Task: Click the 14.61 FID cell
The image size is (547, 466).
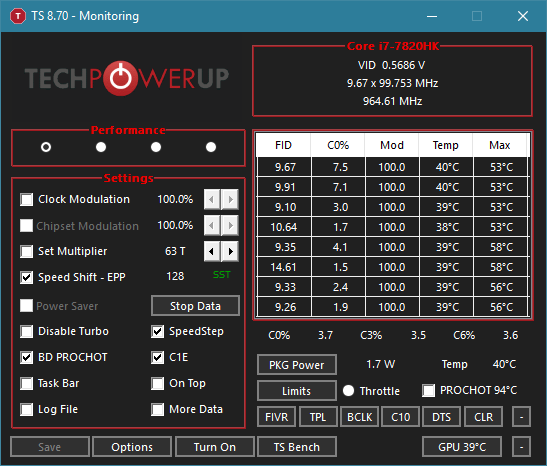Action: [284, 267]
